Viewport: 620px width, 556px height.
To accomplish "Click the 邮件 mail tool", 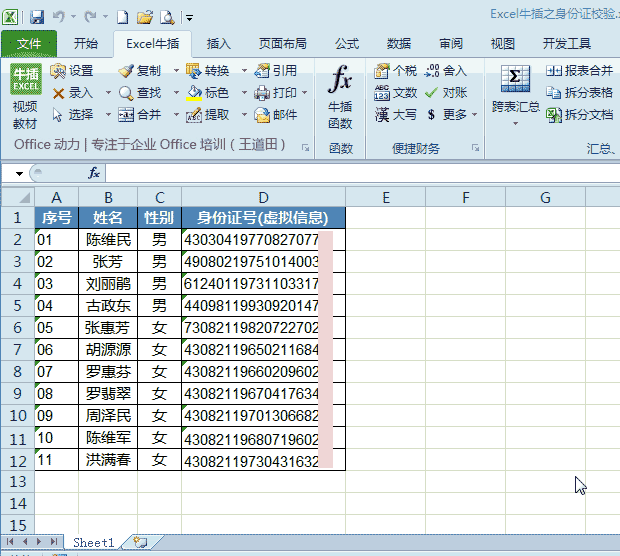I will [x=276, y=115].
